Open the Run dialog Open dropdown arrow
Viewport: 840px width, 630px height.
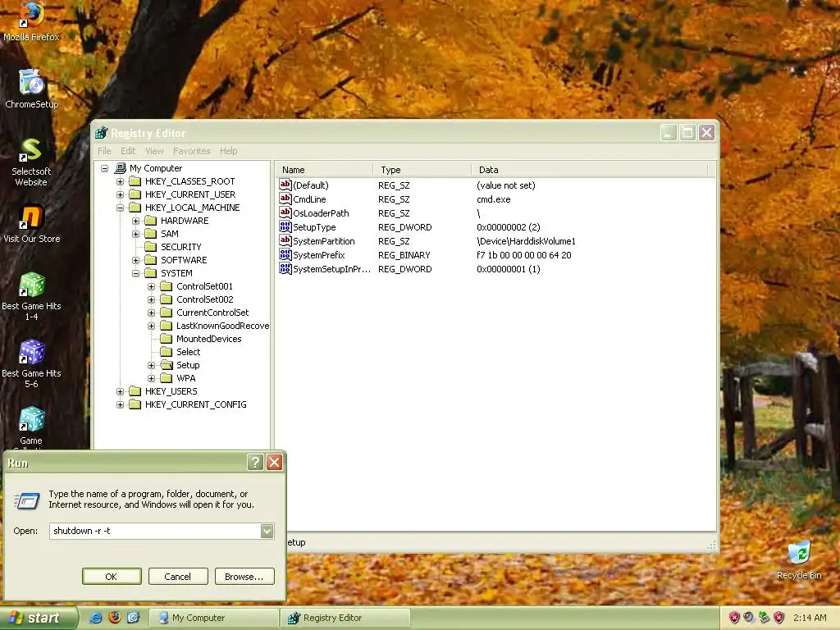pos(267,531)
